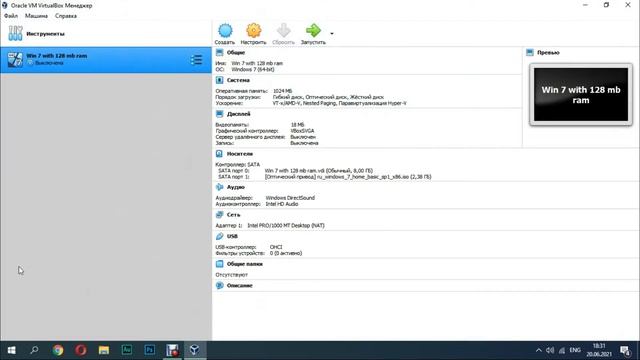Click the VM preview thumbnail
Image resolution: width=640 pixels, height=360 pixels.
(x=581, y=95)
